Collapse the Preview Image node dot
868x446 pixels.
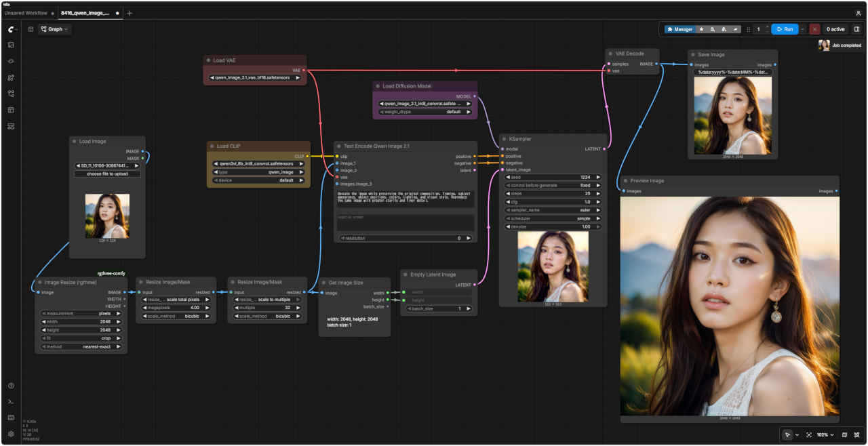coord(626,181)
